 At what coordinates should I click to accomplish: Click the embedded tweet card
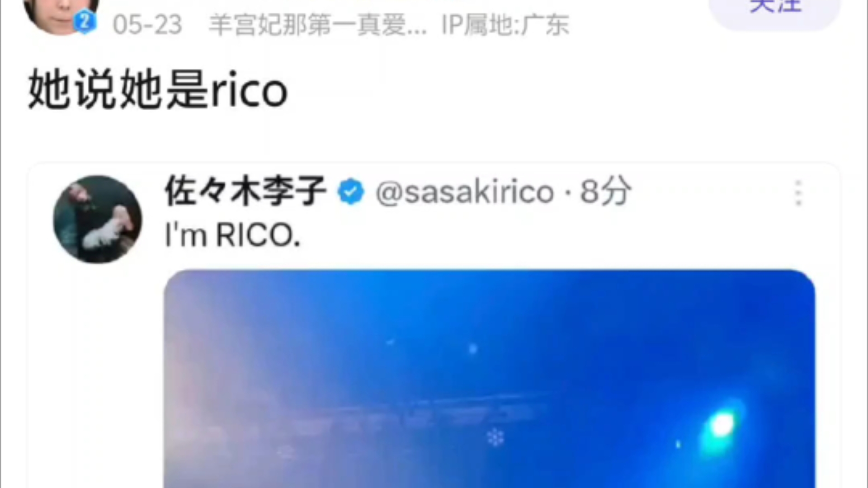[x=434, y=325]
